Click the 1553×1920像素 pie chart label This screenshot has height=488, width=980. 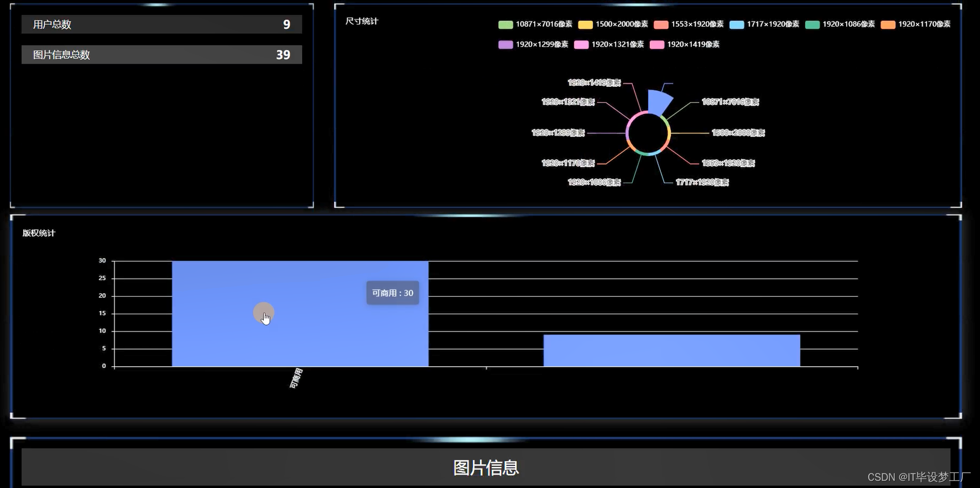pyautogui.click(x=728, y=163)
